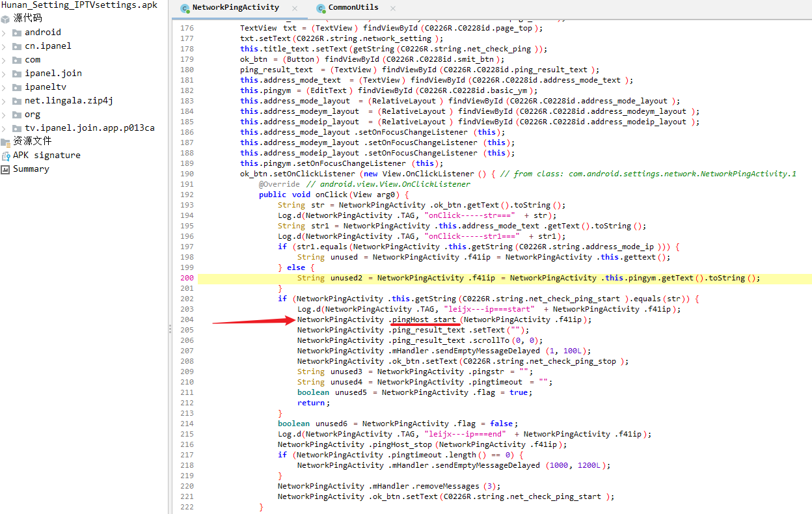
Task: Click the android package folder icon
Action: [x=17, y=33]
